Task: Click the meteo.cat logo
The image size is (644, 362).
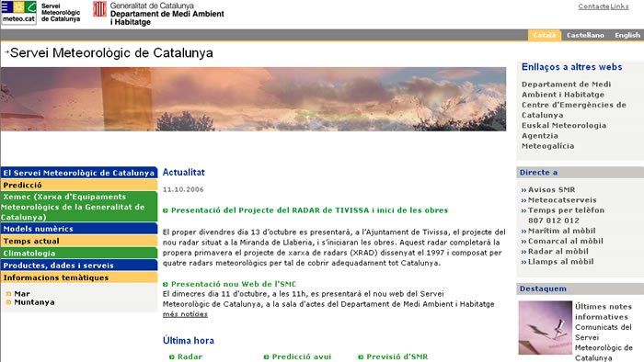Action: (19, 12)
